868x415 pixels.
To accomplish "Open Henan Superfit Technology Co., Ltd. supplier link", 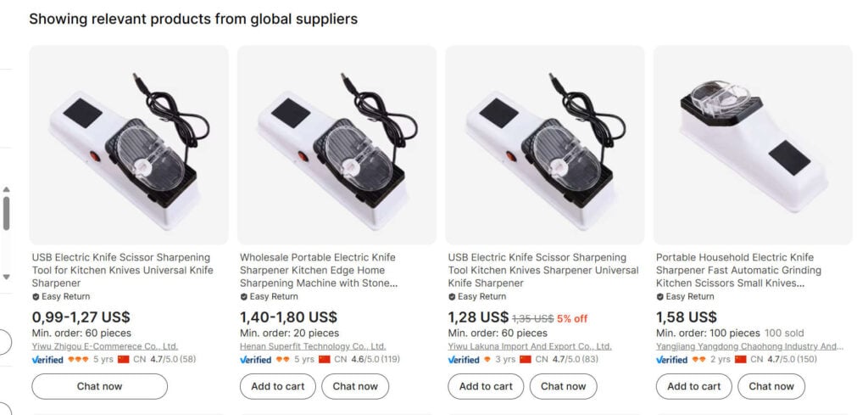I will click(x=312, y=346).
